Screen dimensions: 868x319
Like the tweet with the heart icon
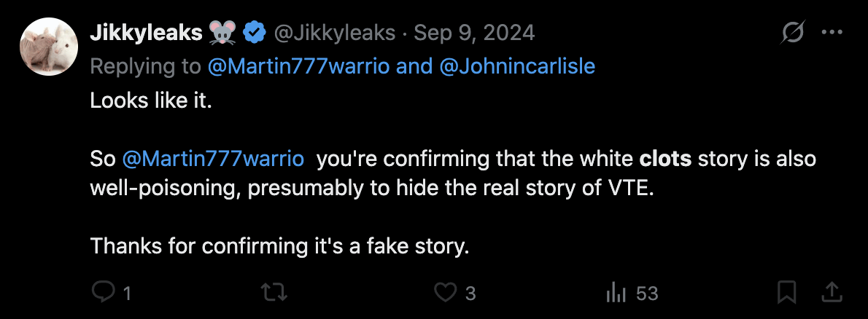click(445, 293)
